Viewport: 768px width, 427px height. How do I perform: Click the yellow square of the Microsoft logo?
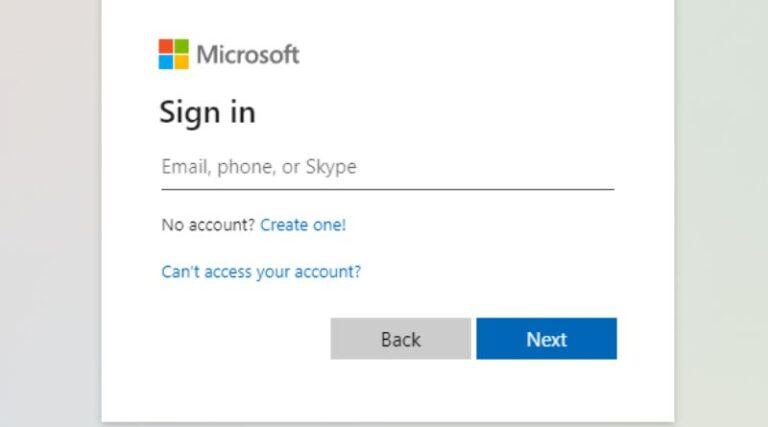tap(181, 61)
